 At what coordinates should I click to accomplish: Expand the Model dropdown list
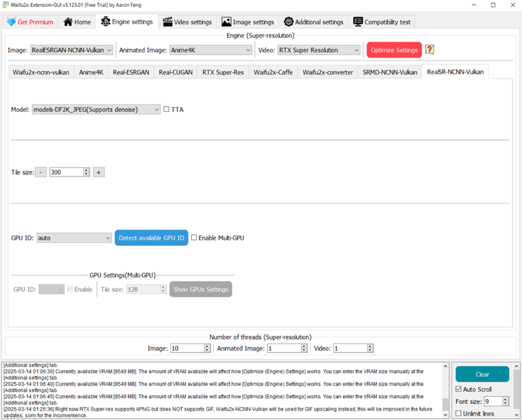[x=96, y=109]
